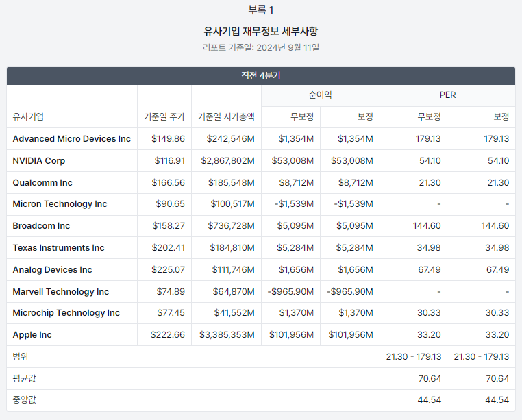
Task: Click the 기준일 시가총액 column header
Action: pos(226,116)
